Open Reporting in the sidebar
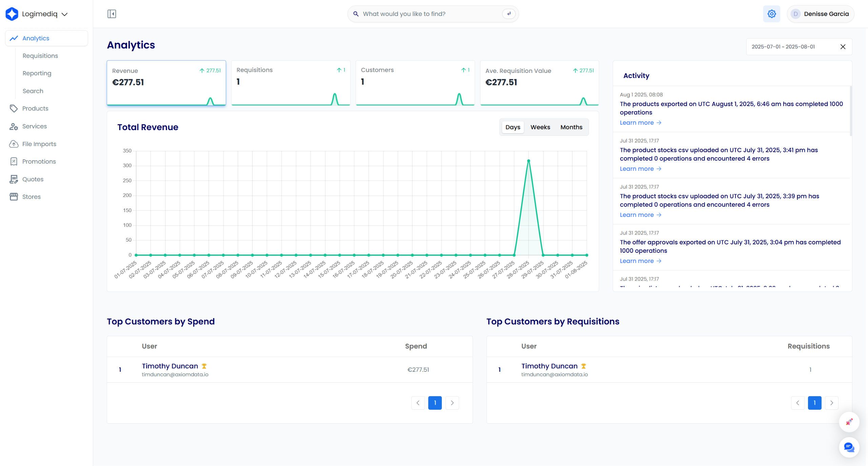Image resolution: width=868 pixels, height=466 pixels. [x=37, y=74]
